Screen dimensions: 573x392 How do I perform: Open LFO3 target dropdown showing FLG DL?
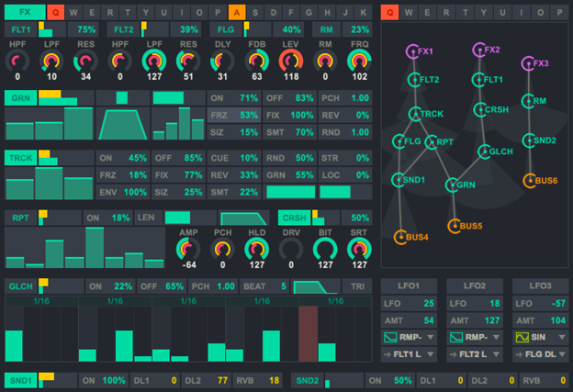click(x=537, y=353)
